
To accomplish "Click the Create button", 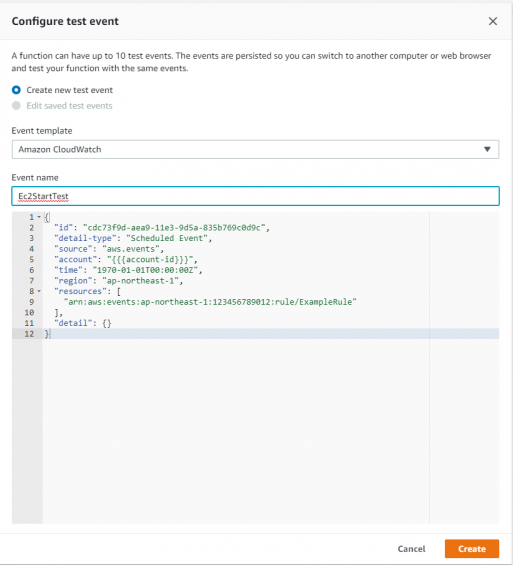I will click(472, 549).
